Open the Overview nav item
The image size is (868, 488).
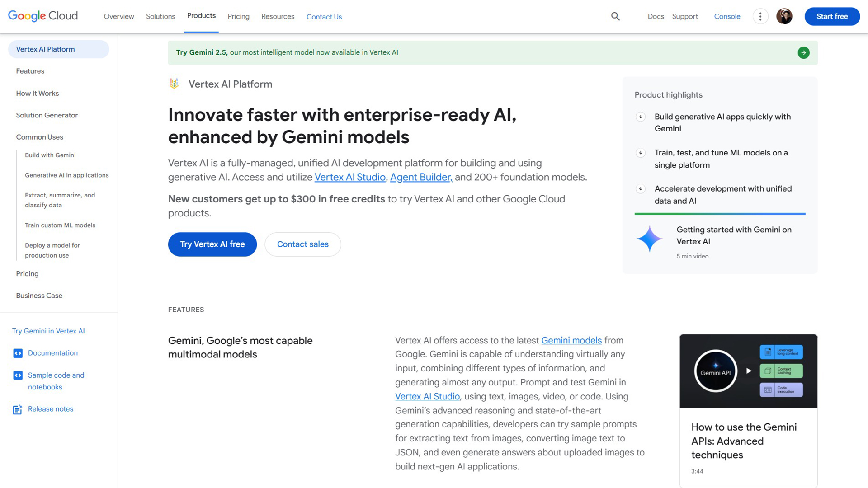click(119, 16)
